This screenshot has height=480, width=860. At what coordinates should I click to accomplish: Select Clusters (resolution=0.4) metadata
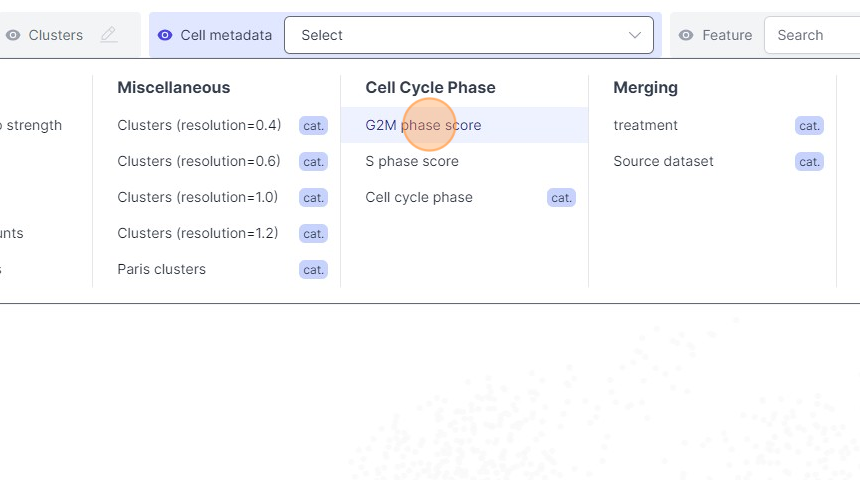199,125
